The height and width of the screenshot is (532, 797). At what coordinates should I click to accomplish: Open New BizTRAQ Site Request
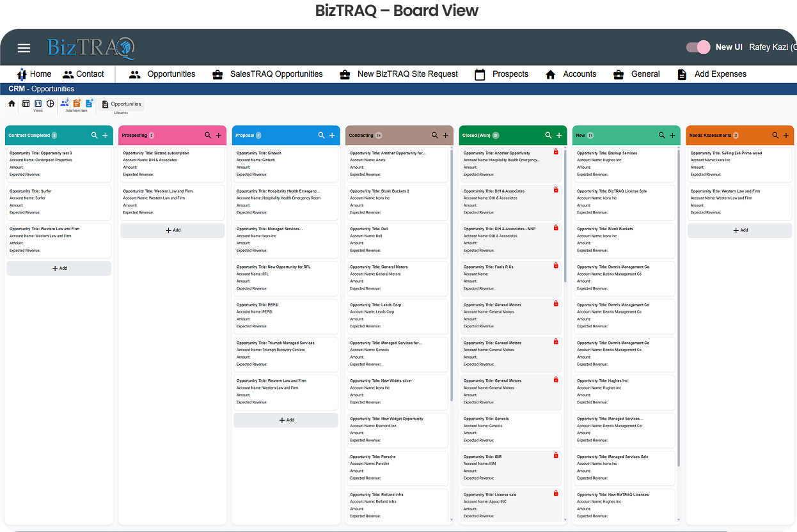pos(398,74)
